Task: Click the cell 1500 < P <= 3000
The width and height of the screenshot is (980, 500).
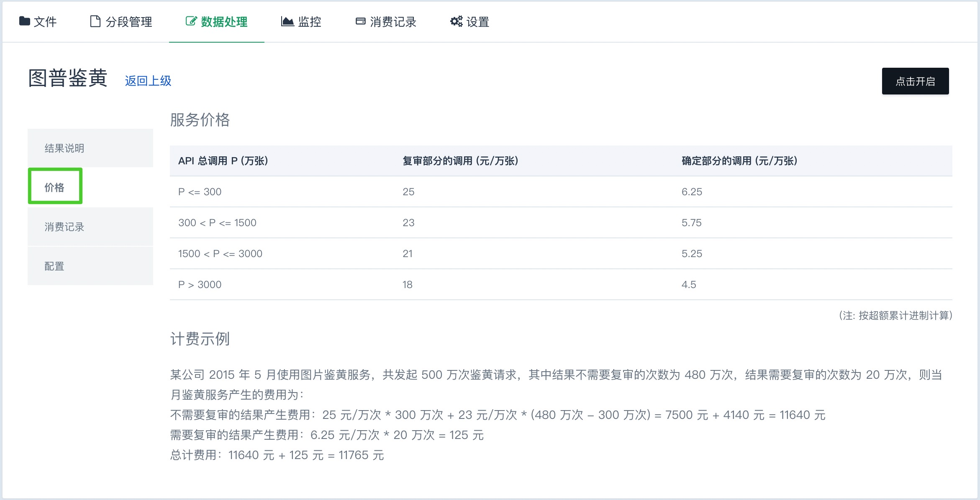Action: click(x=220, y=254)
